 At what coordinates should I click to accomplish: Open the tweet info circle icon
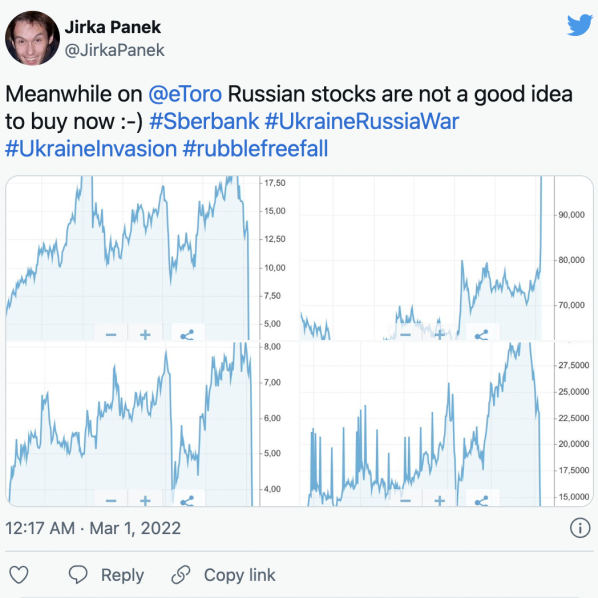580,528
